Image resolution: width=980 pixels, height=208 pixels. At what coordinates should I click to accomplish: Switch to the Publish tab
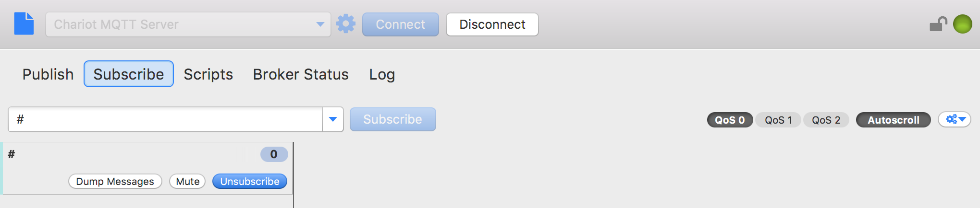click(48, 74)
